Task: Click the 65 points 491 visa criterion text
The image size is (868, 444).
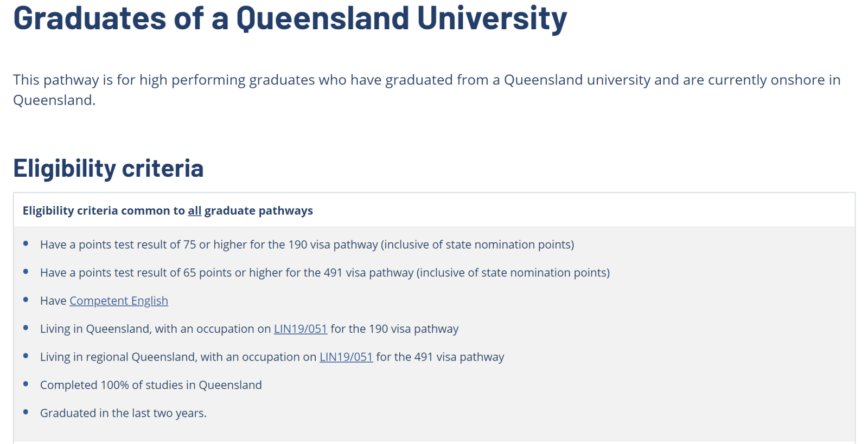Action: click(x=324, y=273)
